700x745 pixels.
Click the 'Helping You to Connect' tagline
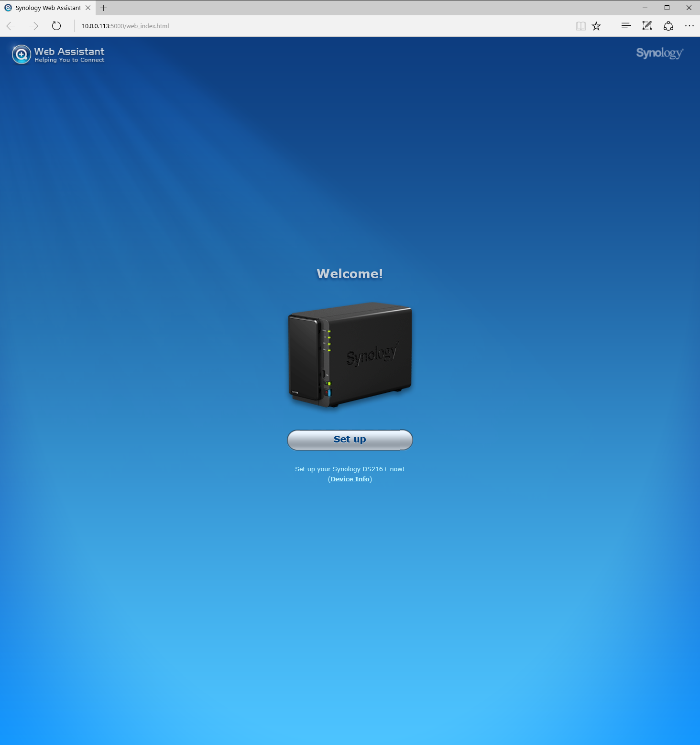69,60
